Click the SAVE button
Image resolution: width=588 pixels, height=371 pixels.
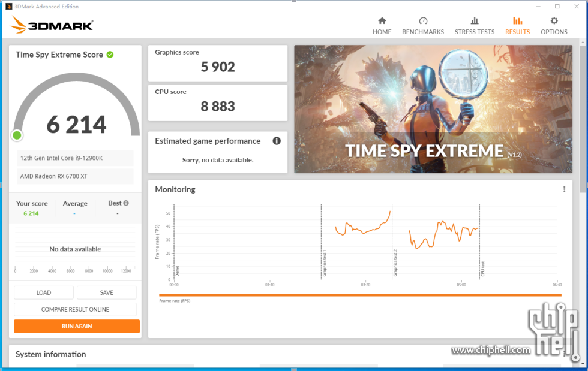pyautogui.click(x=107, y=292)
